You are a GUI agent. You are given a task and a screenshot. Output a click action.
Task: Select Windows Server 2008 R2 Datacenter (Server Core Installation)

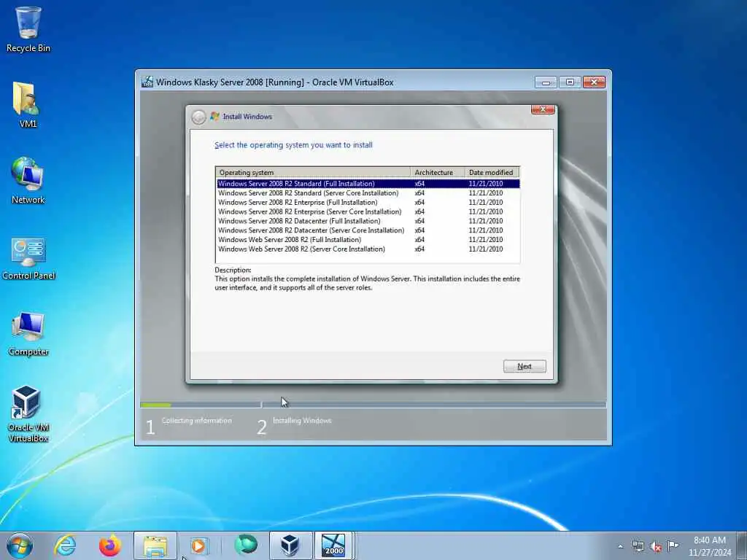pos(368,230)
